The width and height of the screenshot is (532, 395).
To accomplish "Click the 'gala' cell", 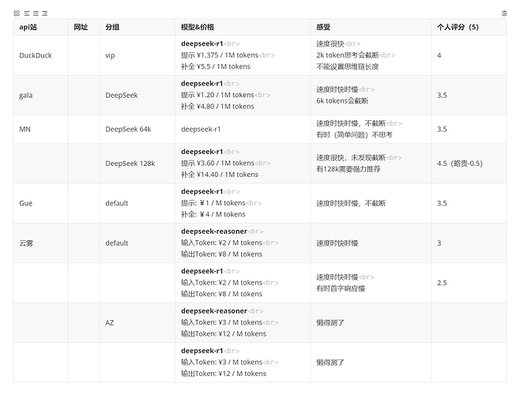I will (x=26, y=96).
